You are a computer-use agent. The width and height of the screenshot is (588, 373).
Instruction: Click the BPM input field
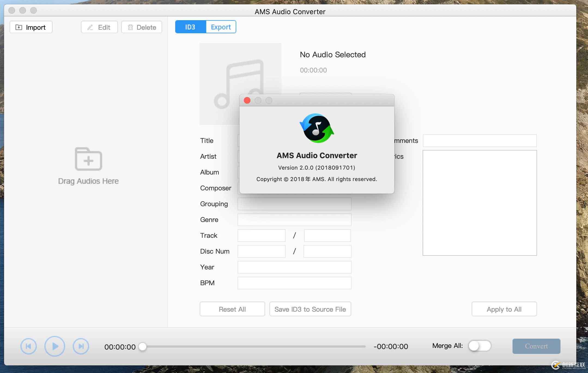pos(294,283)
